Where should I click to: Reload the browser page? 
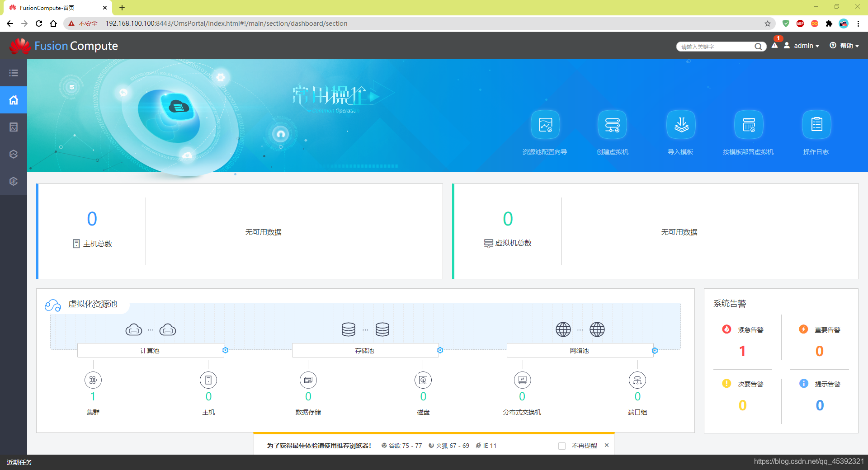[39, 23]
